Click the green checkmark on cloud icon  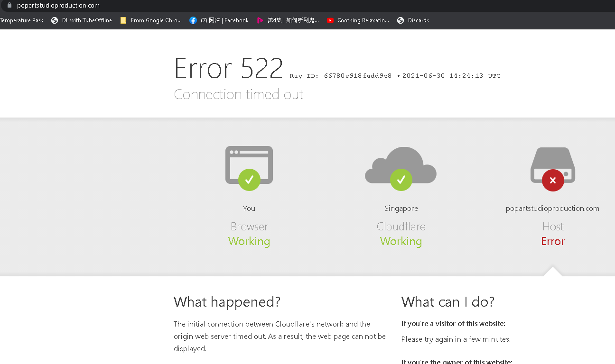tap(401, 180)
